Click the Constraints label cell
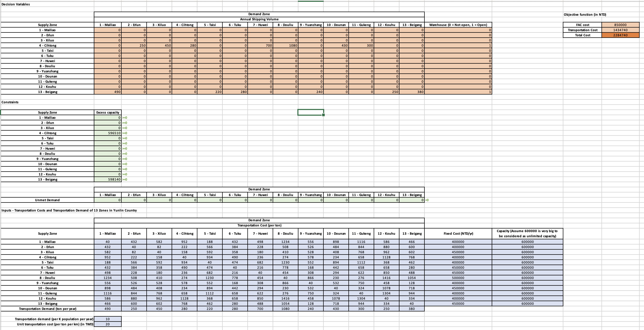Viewport: 644px width, 330px height. coord(10,102)
